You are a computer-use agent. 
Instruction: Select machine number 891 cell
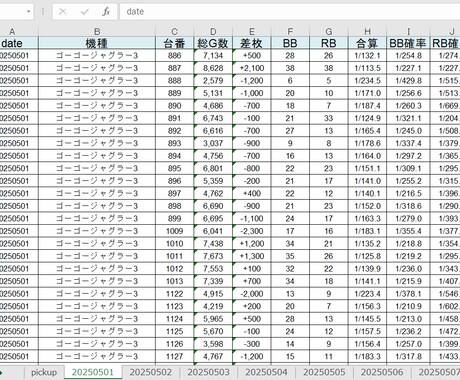click(x=174, y=118)
